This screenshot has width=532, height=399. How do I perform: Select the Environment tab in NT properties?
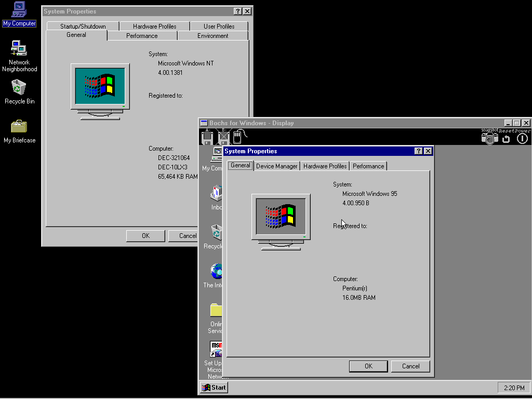[x=212, y=36]
